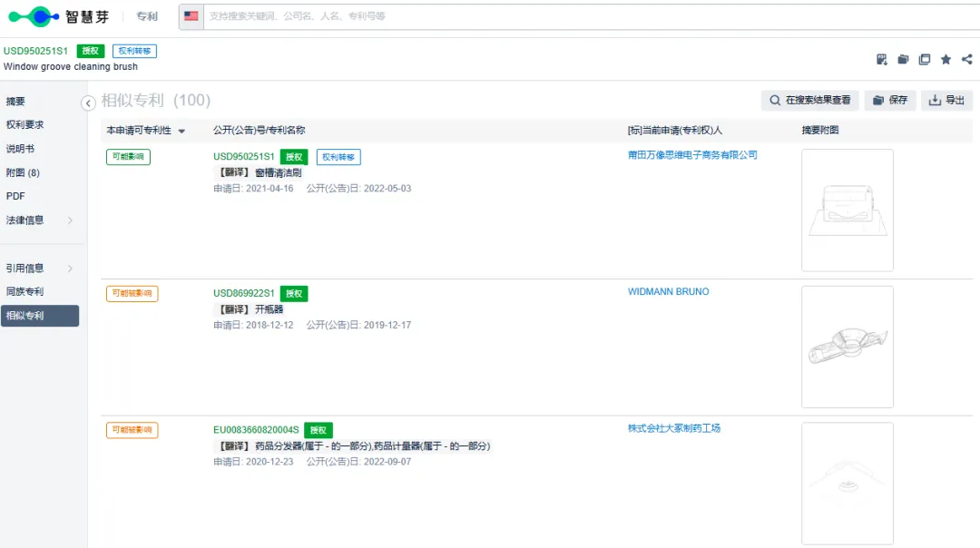The height and width of the screenshot is (548, 980).
Task: Open the window groove brush thumbnail
Action: tap(848, 210)
